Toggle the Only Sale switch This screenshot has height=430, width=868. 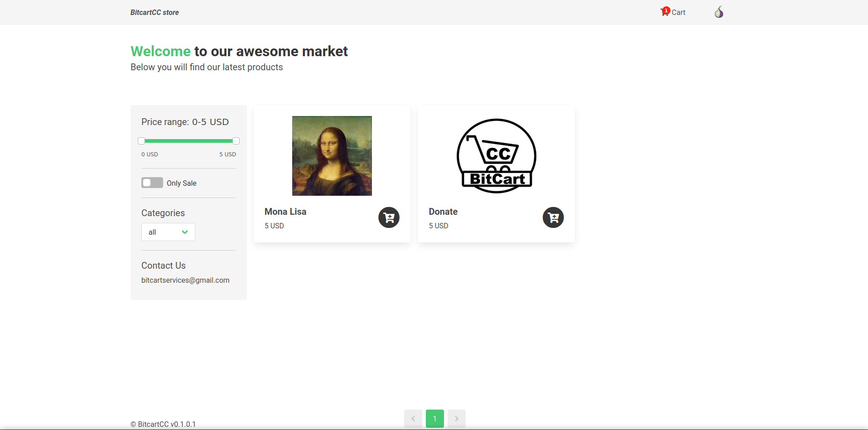pos(152,183)
